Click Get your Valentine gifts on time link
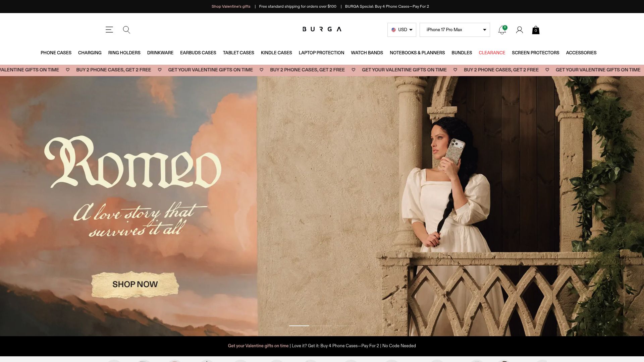The image size is (644, 362). click(258, 346)
